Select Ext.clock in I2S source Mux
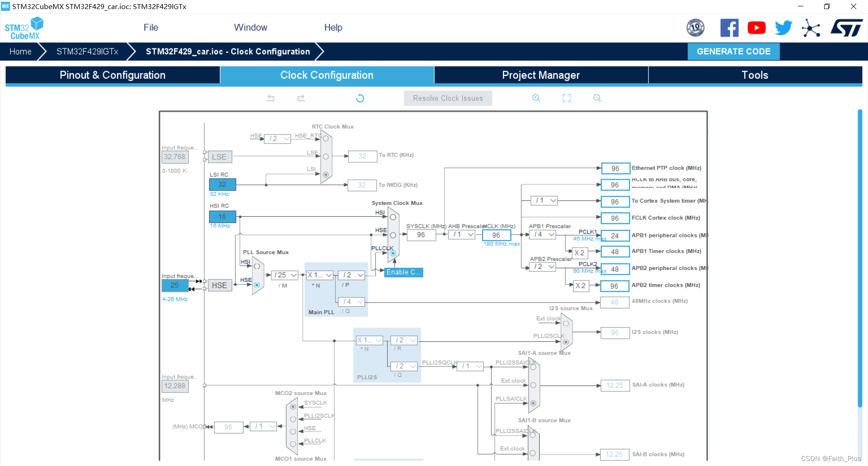868x466 pixels. tap(566, 323)
